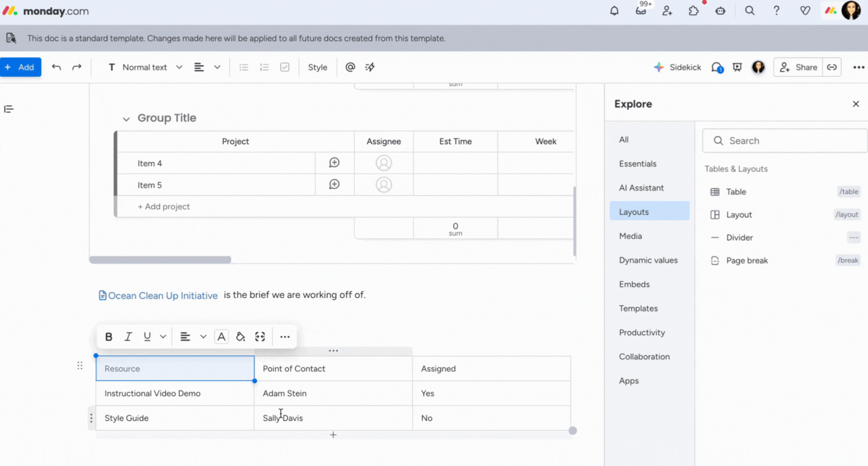Open the inbox with 99+ badge
The image size is (868, 466).
pos(641,10)
